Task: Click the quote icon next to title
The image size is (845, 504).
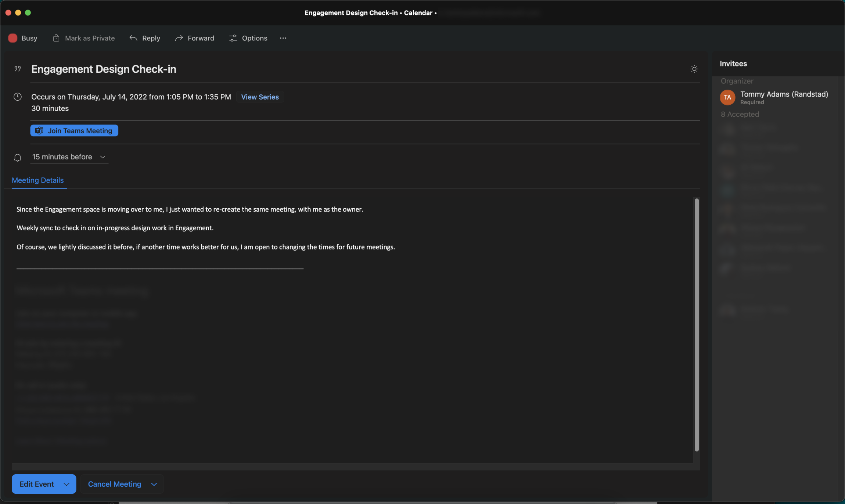Action: click(17, 69)
